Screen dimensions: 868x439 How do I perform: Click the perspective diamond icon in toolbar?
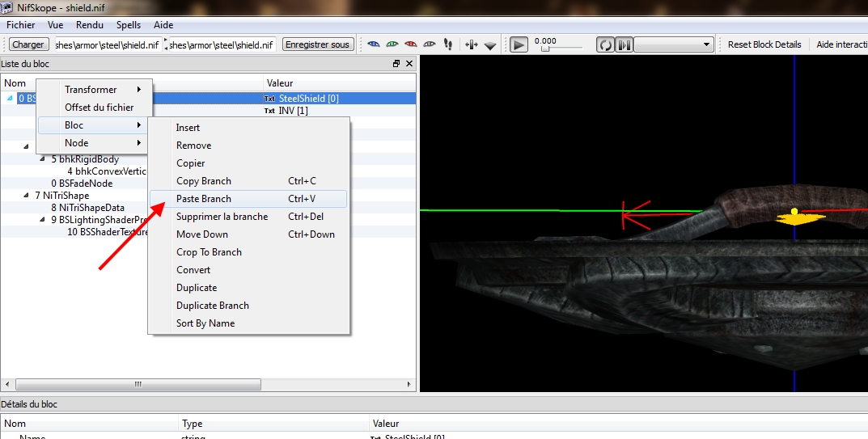490,46
